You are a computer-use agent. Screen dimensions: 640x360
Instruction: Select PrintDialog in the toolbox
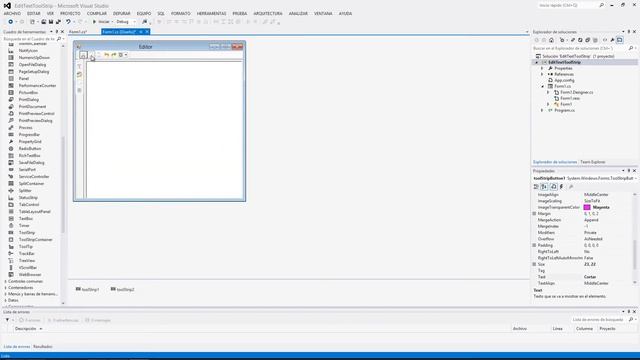29,100
